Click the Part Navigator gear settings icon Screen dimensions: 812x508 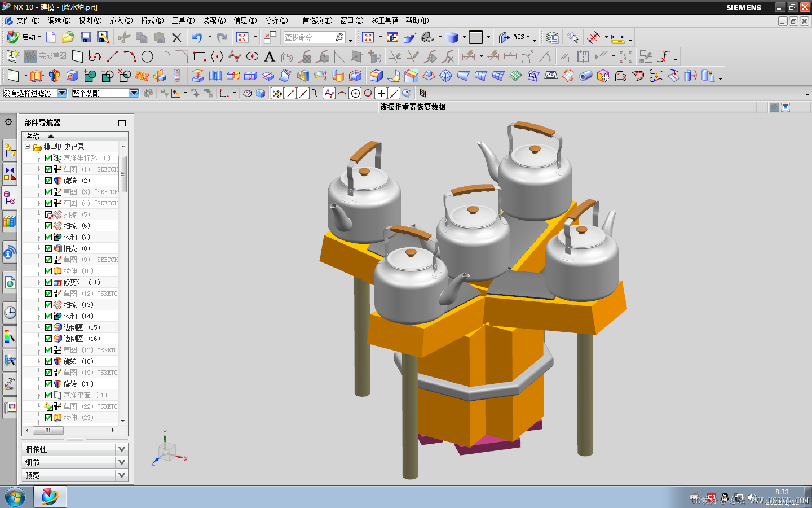tap(8, 122)
